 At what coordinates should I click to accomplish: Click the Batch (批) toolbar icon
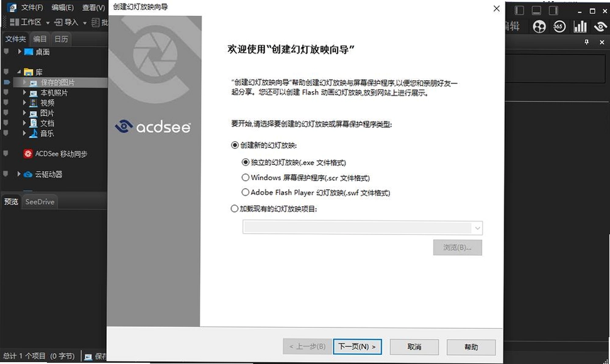[x=96, y=23]
